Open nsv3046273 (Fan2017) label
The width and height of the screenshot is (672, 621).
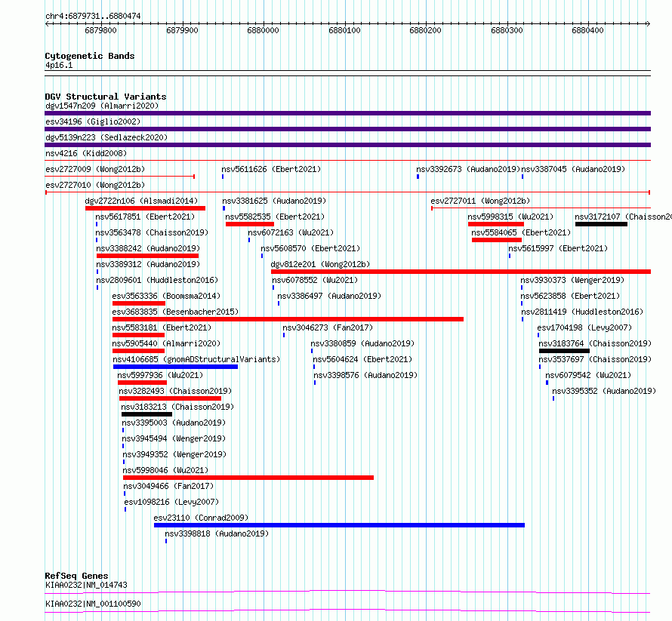tap(328, 327)
